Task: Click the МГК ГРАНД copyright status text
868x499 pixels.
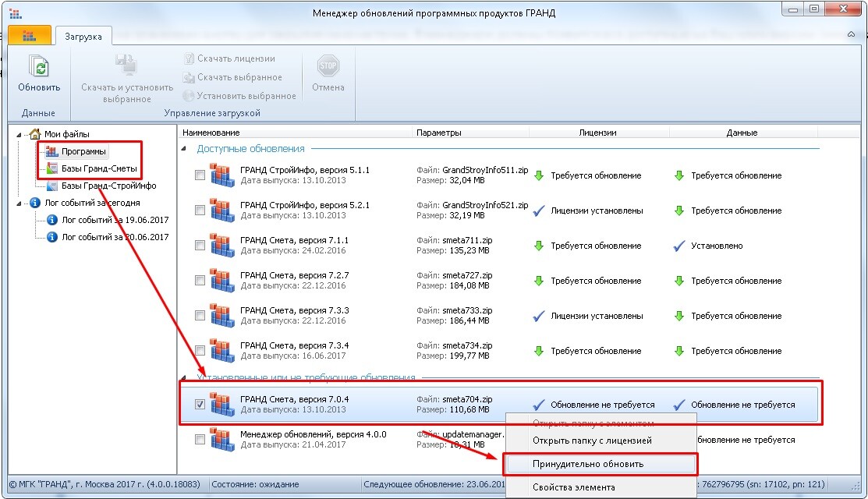Action: point(104,485)
